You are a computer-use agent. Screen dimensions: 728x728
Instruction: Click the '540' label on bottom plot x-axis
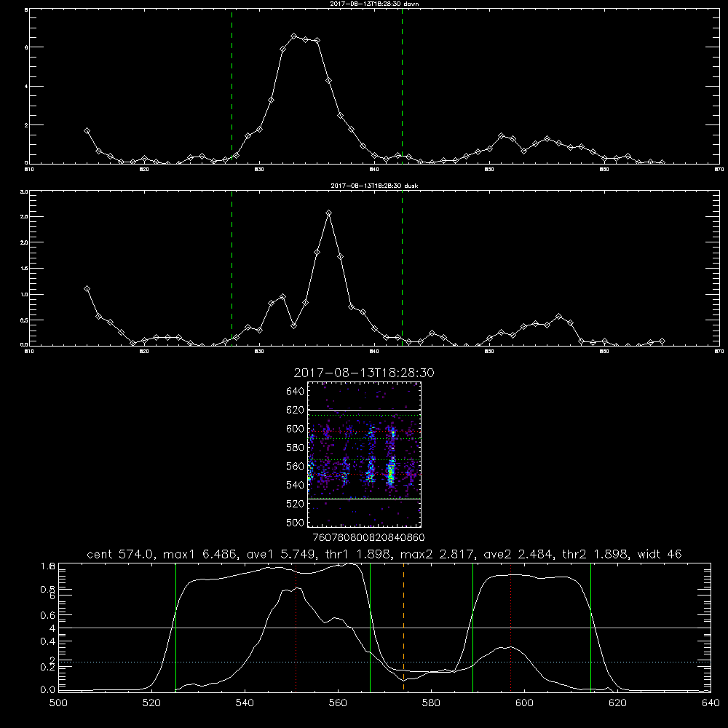pos(245,703)
